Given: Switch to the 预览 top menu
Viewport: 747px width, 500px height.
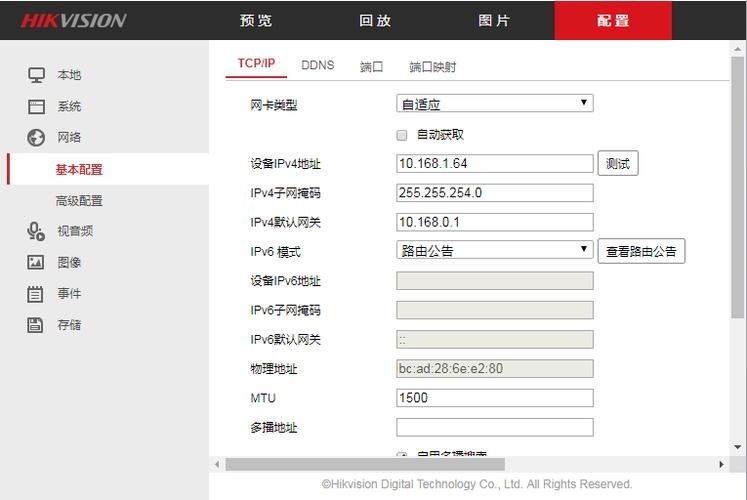Looking at the screenshot, I should coord(256,20).
